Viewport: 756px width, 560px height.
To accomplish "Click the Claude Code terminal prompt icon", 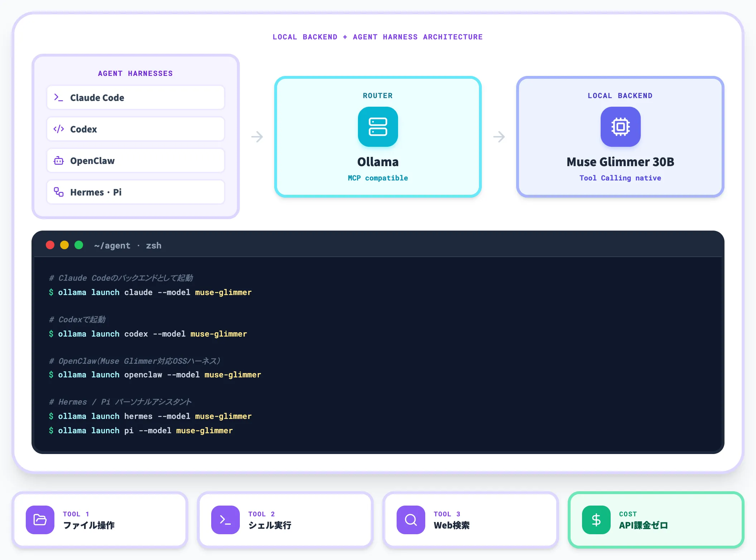I will click(58, 97).
